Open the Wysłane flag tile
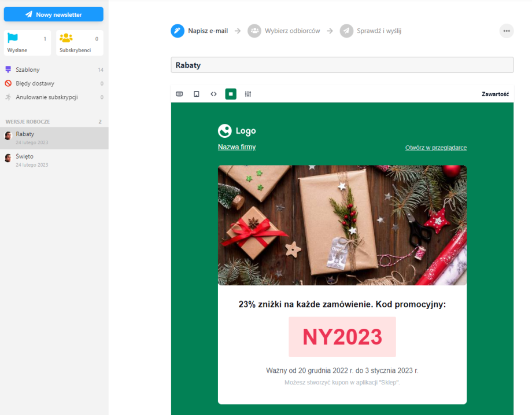Screen dimensions: 532x415 point(27,43)
